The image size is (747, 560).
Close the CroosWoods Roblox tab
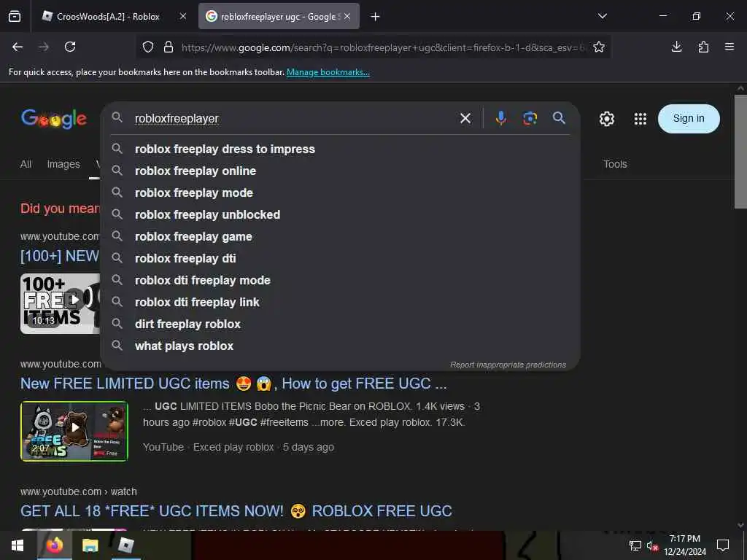(x=183, y=16)
